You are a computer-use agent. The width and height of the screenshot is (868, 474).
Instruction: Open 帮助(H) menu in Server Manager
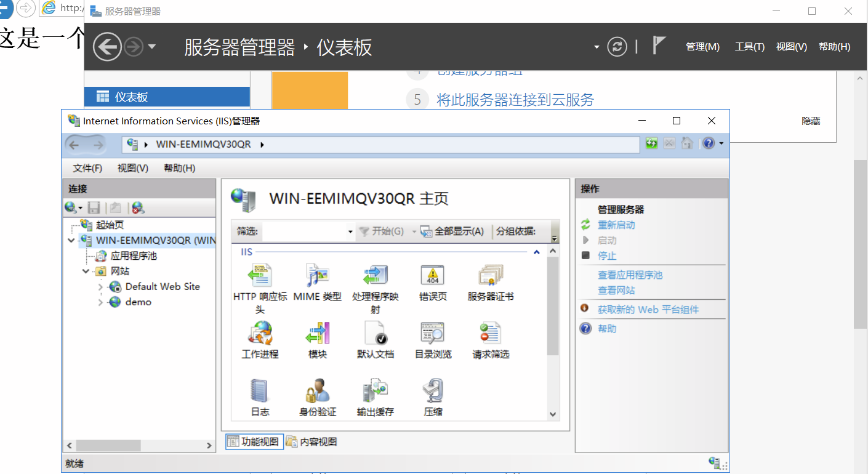(x=834, y=47)
